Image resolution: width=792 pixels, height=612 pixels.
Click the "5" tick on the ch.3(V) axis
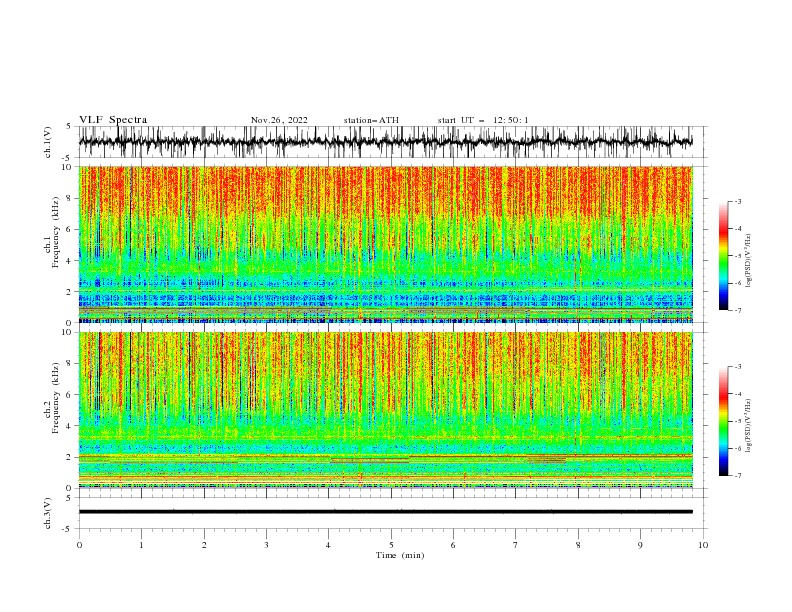[69, 498]
